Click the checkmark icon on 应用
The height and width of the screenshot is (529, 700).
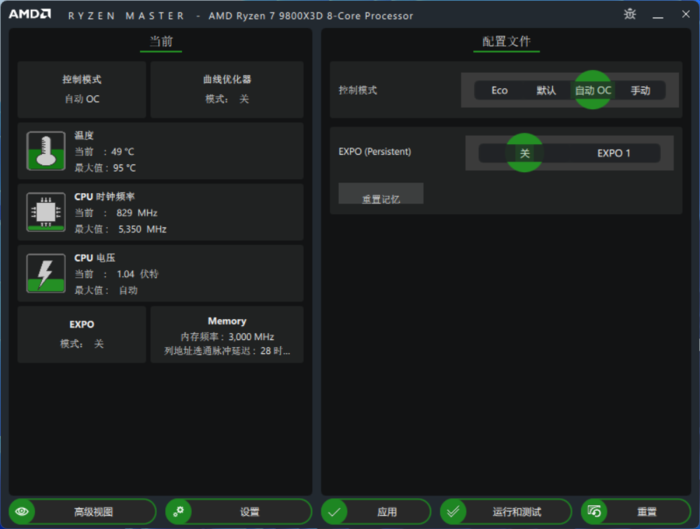coord(334,512)
